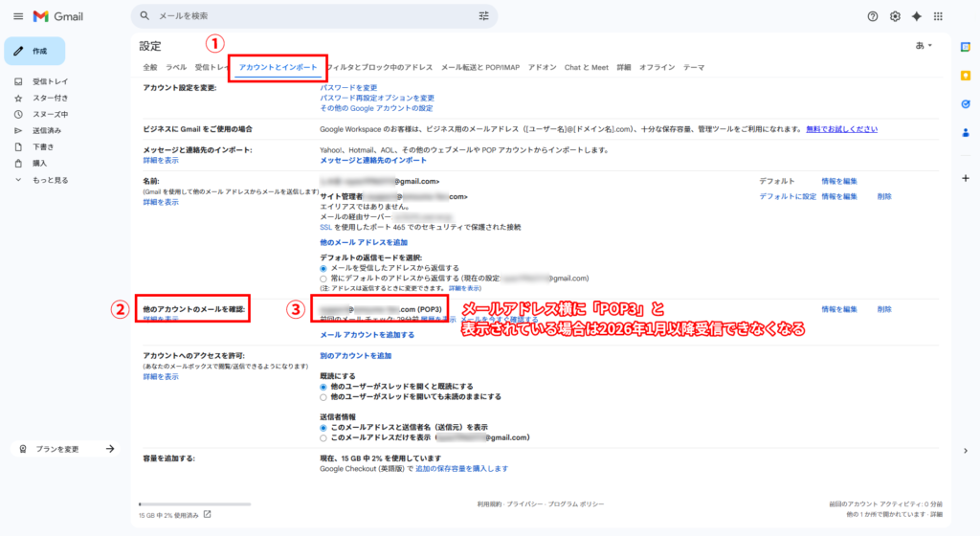Screen dimensions: 980x536
Task: Click the Settings gear icon
Action: (x=895, y=16)
